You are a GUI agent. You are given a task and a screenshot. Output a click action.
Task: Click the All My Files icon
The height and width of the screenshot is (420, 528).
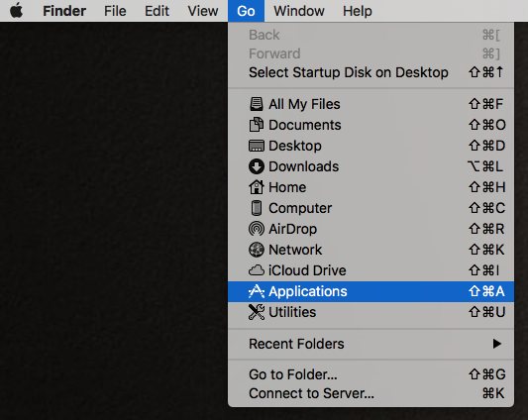pyautogui.click(x=257, y=104)
